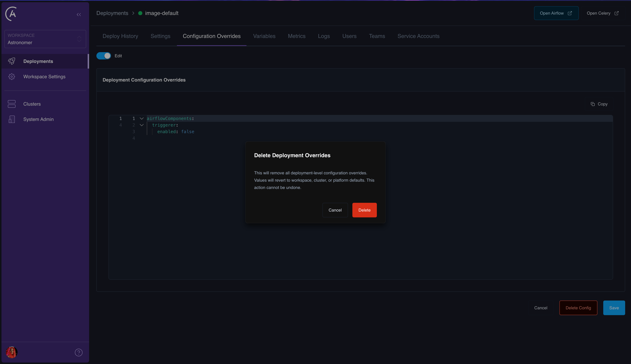Select the Configuration Overrides tab
Screen dimensions: 631x364
pyautogui.click(x=212, y=36)
